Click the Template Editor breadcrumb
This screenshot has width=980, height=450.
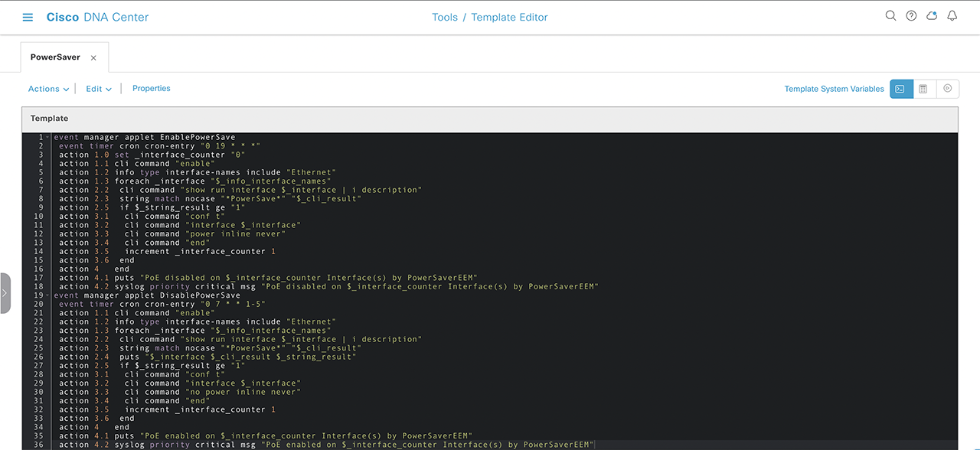[x=509, y=17]
